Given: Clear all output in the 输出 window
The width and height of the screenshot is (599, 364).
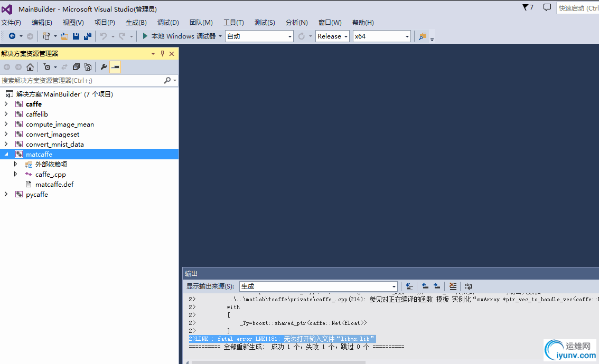Looking at the screenshot, I should (x=453, y=286).
